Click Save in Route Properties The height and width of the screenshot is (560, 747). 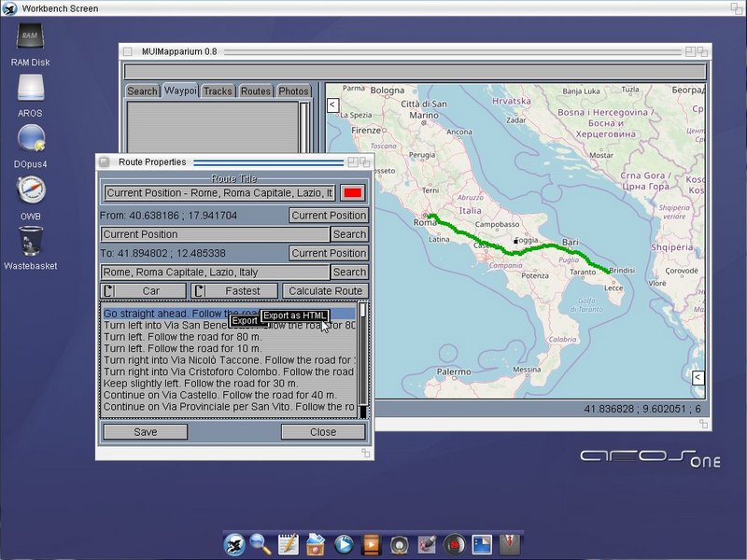[145, 432]
